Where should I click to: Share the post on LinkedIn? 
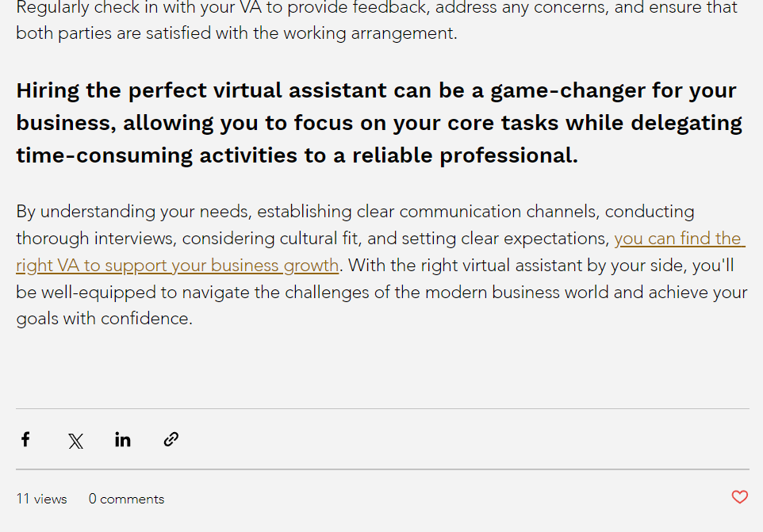point(123,439)
